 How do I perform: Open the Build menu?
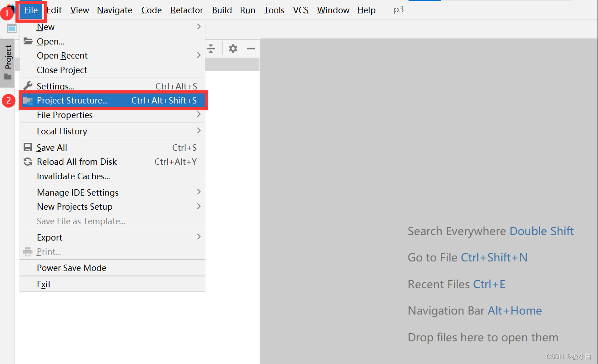tap(222, 10)
